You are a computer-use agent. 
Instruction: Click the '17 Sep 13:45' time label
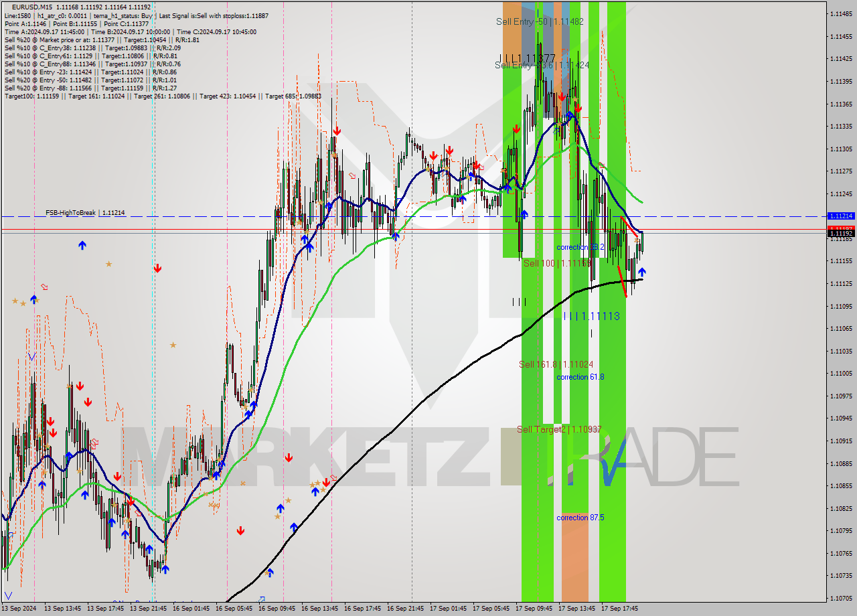[576, 609]
